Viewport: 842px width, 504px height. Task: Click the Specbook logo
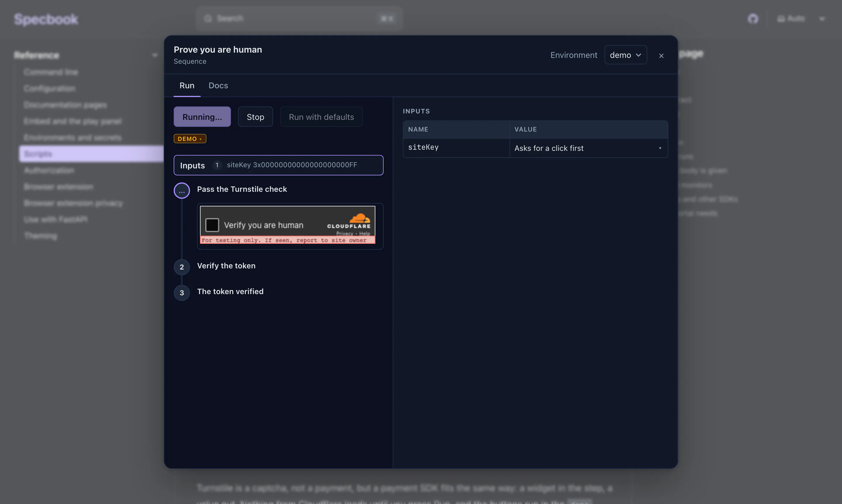tap(46, 19)
